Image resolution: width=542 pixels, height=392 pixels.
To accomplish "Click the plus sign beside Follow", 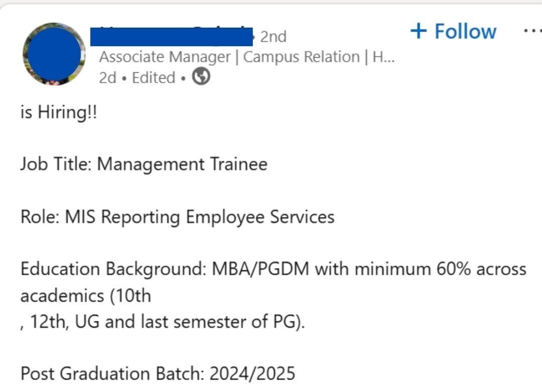I will click(418, 31).
